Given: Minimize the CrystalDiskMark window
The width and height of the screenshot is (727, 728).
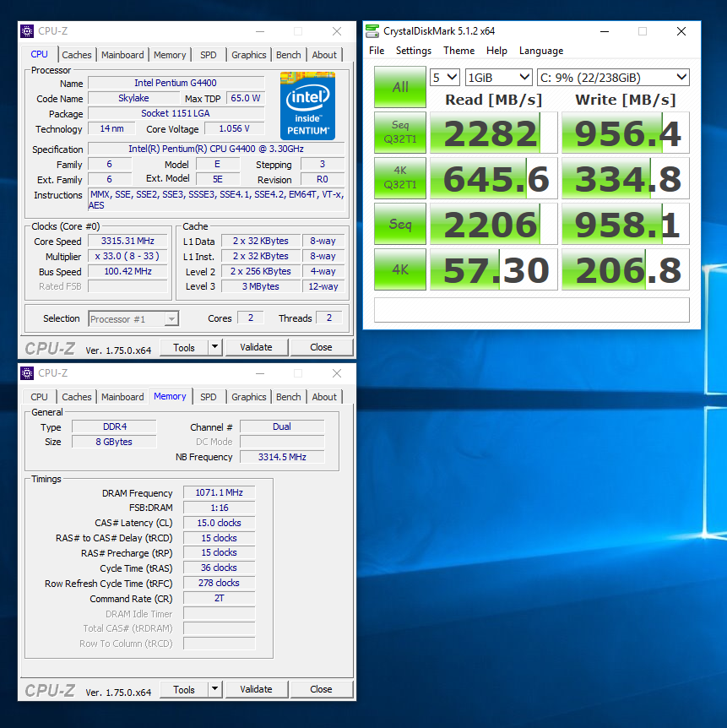Looking at the screenshot, I should click(605, 31).
